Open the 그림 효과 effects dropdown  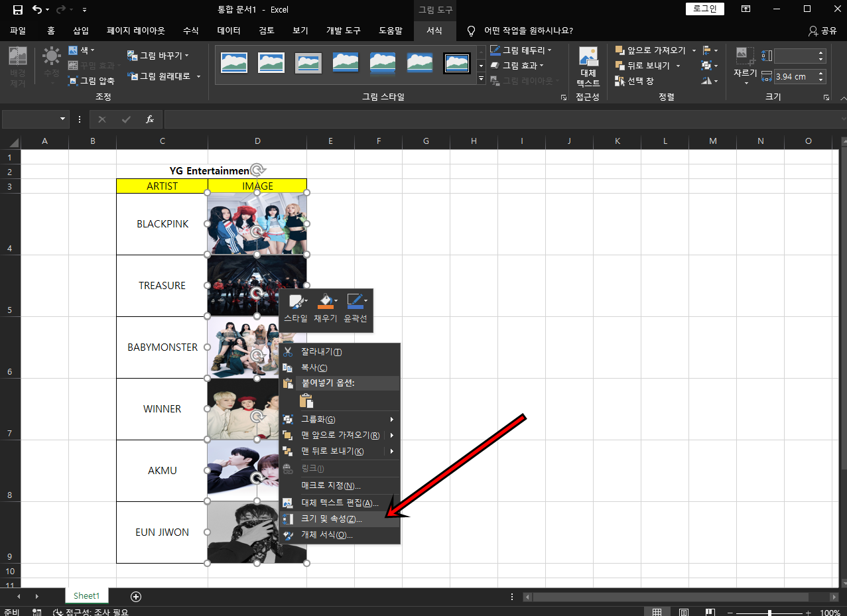click(516, 65)
